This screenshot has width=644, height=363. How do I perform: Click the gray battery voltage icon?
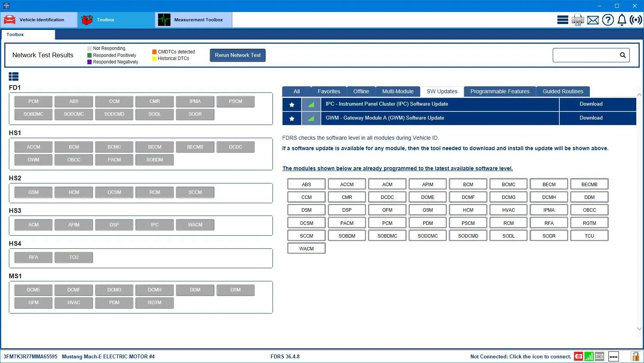click(600, 356)
